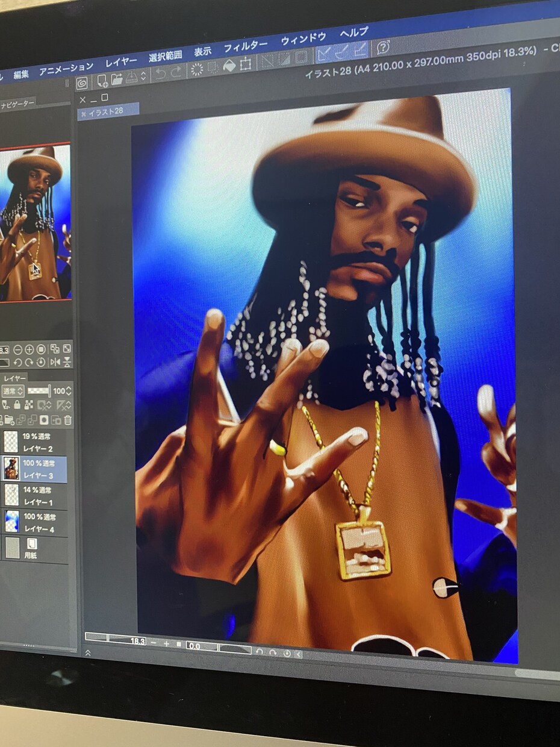Click the Open file folder icon in command bar
The height and width of the screenshot is (747, 560).
pyautogui.click(x=117, y=78)
